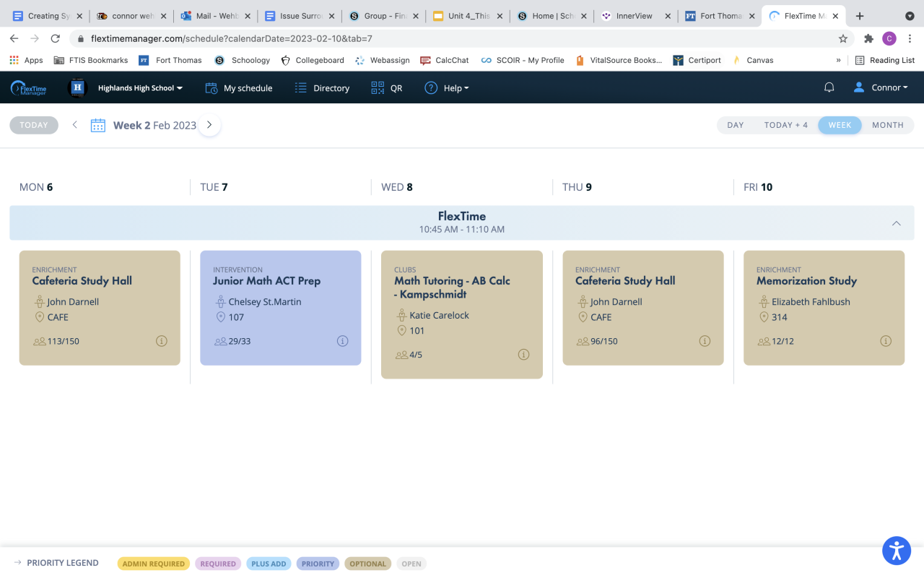This screenshot has width=924, height=578.
Task: Click the browser address bar
Action: tap(462, 38)
